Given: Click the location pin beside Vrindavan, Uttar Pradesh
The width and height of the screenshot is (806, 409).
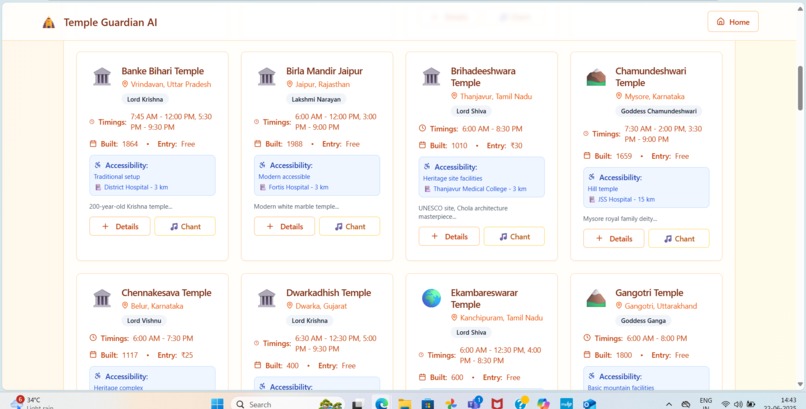Looking at the screenshot, I should click(125, 84).
